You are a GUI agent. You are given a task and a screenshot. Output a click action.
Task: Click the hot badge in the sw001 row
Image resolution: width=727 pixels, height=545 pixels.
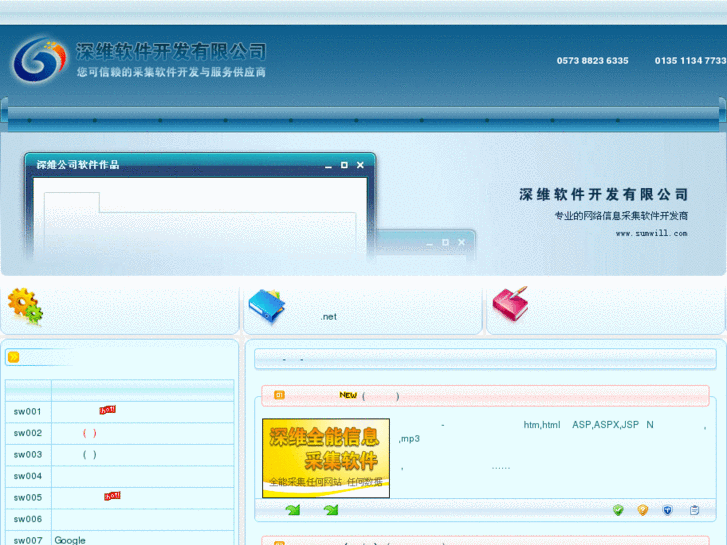click(x=108, y=410)
